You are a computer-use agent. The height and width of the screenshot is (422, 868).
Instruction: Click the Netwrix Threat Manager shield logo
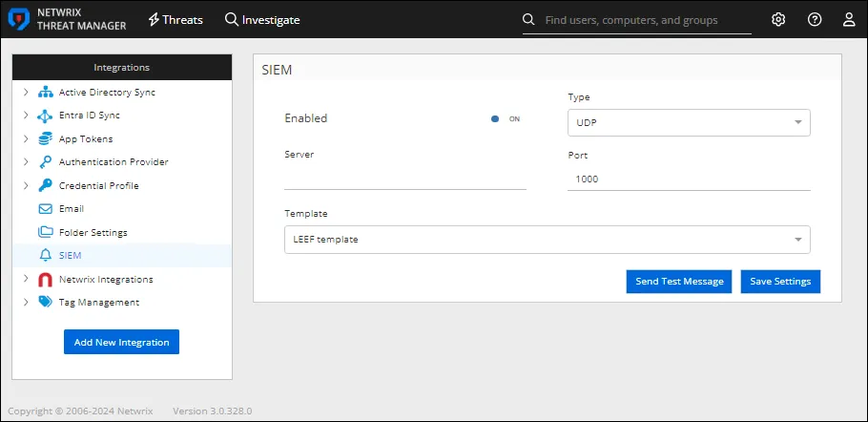point(19,19)
